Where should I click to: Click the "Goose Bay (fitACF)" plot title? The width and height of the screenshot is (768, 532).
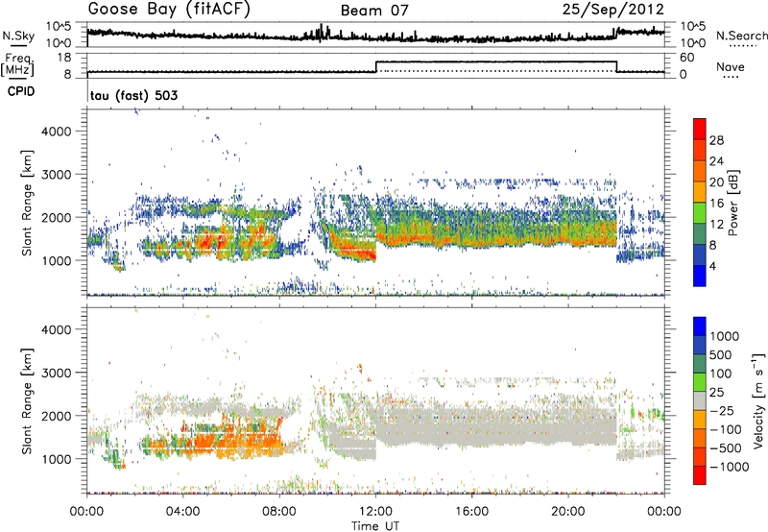pyautogui.click(x=169, y=10)
